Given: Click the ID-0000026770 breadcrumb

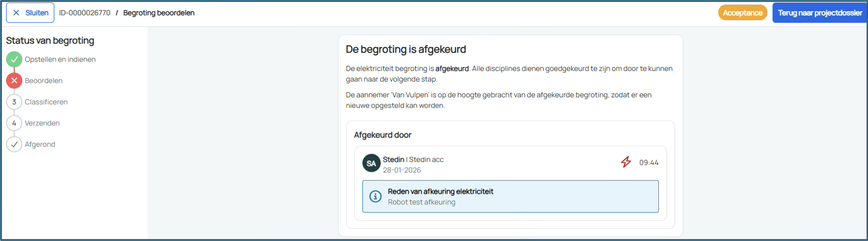Looking at the screenshot, I should 84,13.
